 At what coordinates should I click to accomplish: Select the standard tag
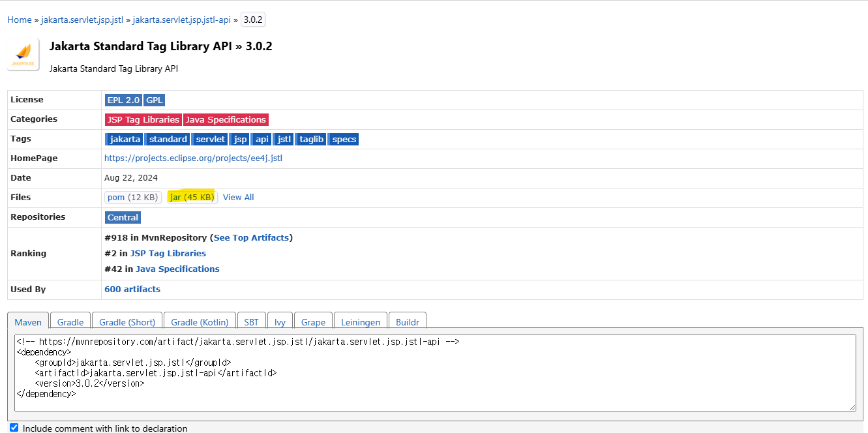point(168,139)
